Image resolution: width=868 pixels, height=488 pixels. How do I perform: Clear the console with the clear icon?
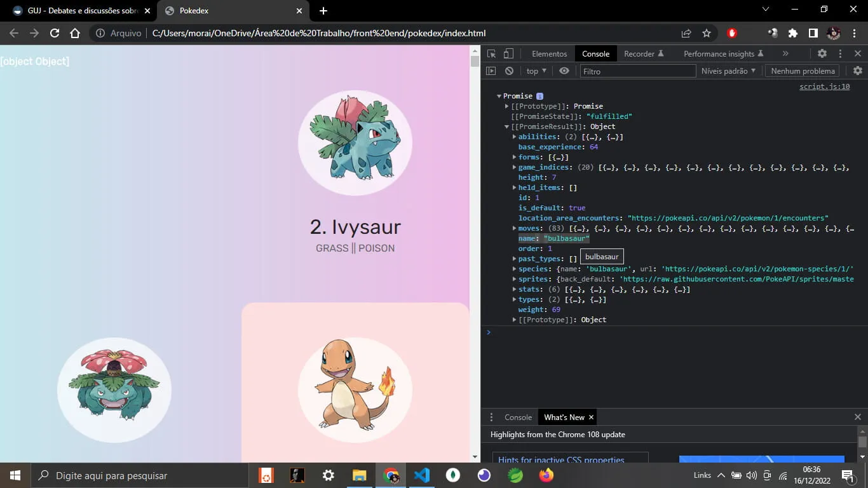pos(509,71)
